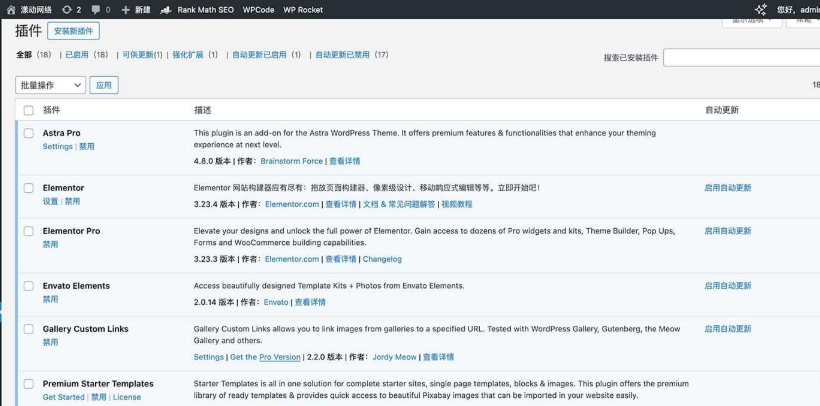Click 启用自动更新 for Gallery Custom Links
The image size is (820, 406).
pyautogui.click(x=728, y=329)
